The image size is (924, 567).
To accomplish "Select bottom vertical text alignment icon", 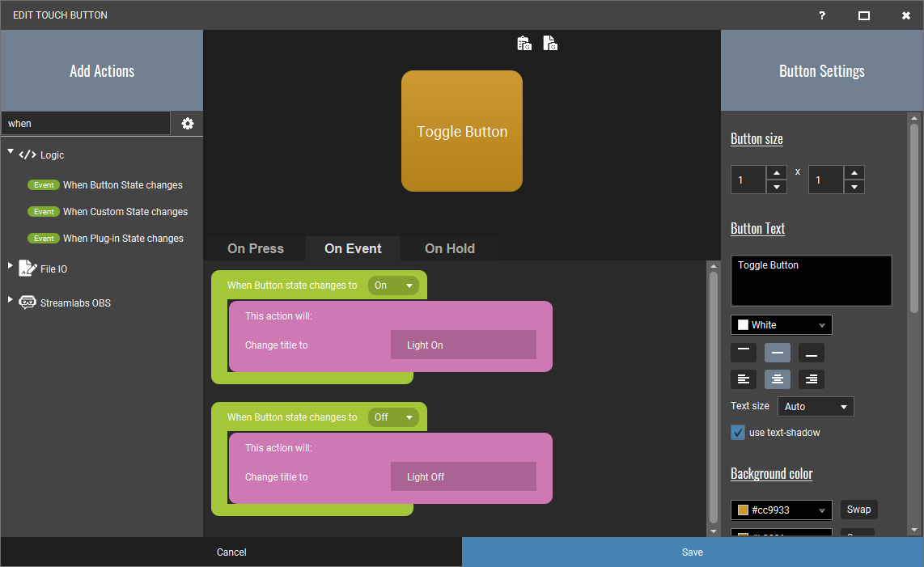I will point(811,353).
